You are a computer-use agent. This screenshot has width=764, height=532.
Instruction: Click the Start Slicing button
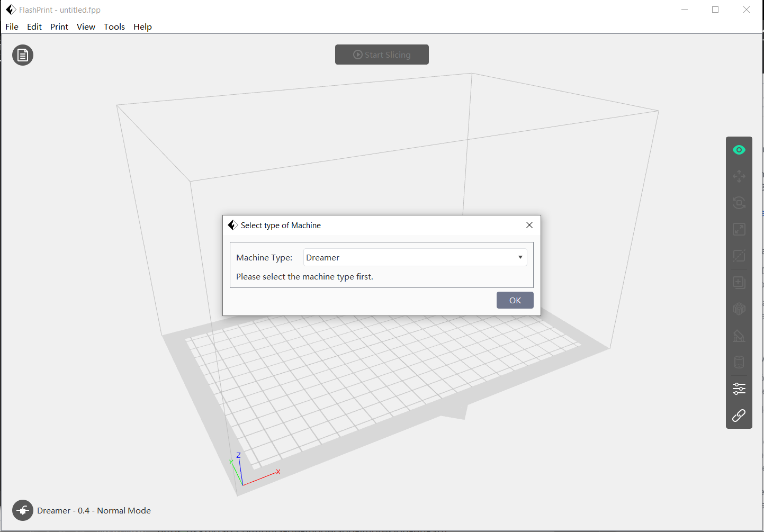[382, 55]
